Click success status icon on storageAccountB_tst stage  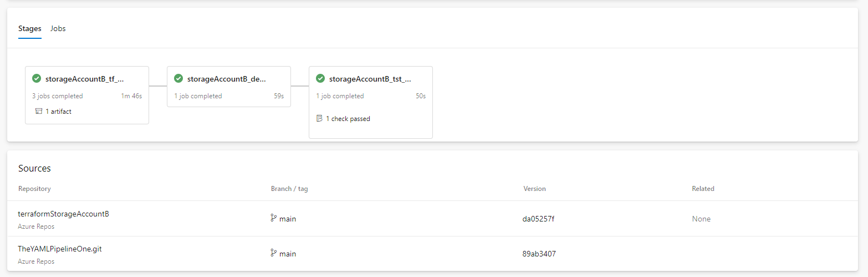pyautogui.click(x=320, y=79)
